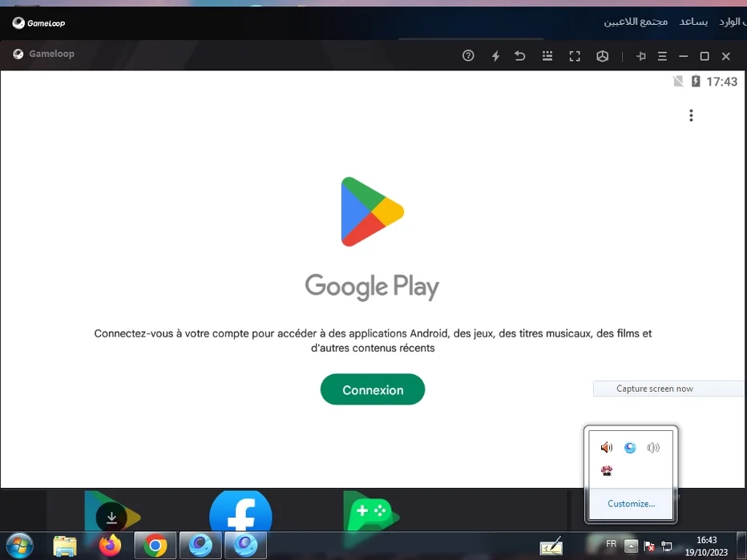
Task: Open the keyboard mapping grid icon
Action: pos(547,56)
